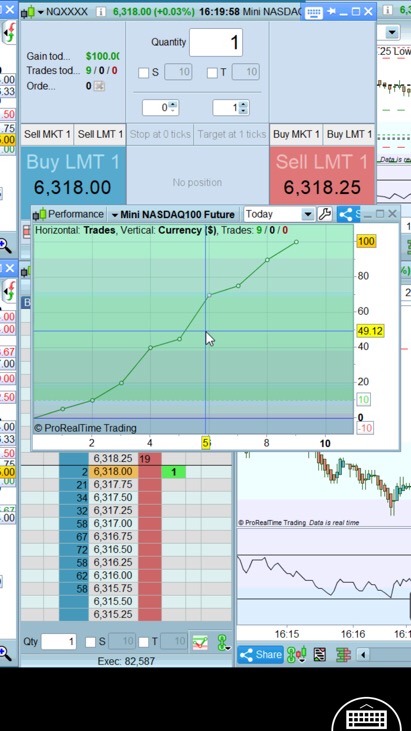Open the list icon right of linked candlesticks

(x=320, y=654)
